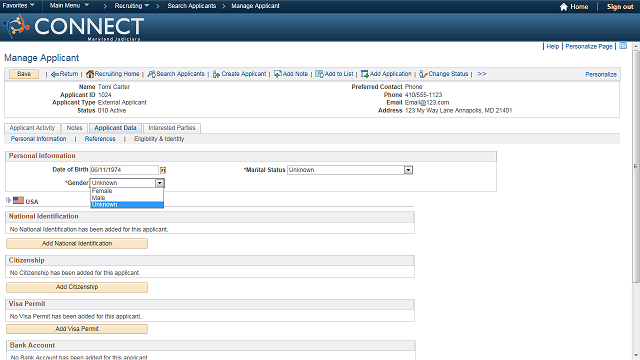Screen dimensions: 640x360
Task: Click the Add to List icon
Action: click(x=319, y=74)
